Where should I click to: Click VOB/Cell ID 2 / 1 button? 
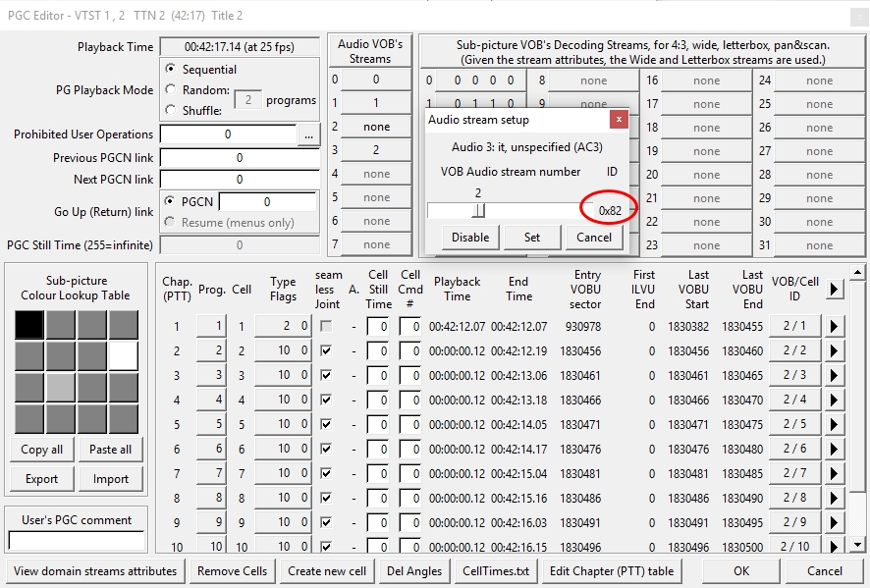pos(794,326)
